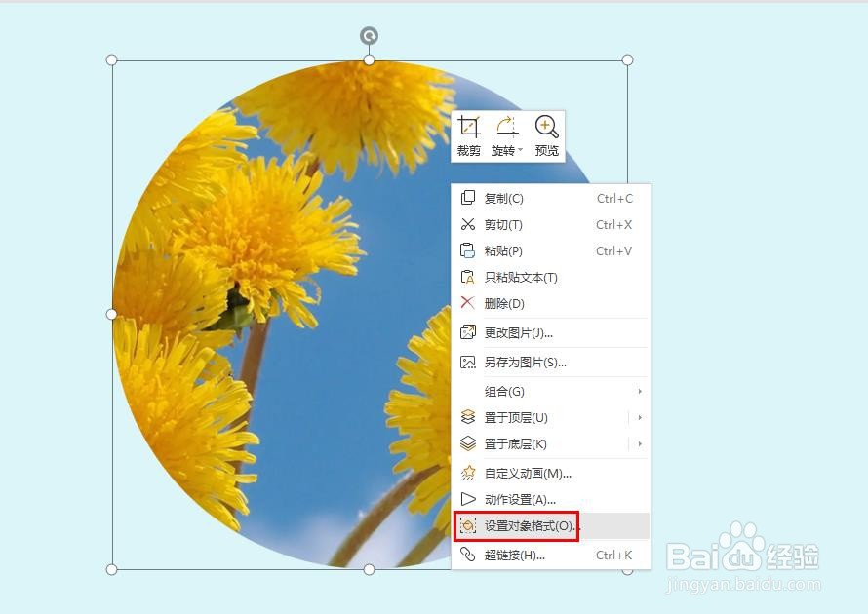Screen dimensions: 868x614
Task: Click the clipboard icon for 粘贴(P)
Action: point(465,250)
